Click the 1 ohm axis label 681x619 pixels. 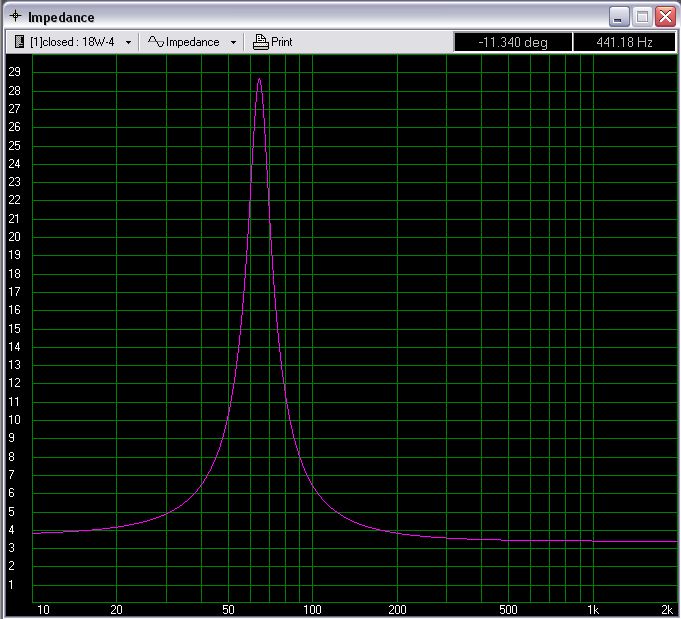(x=12, y=585)
